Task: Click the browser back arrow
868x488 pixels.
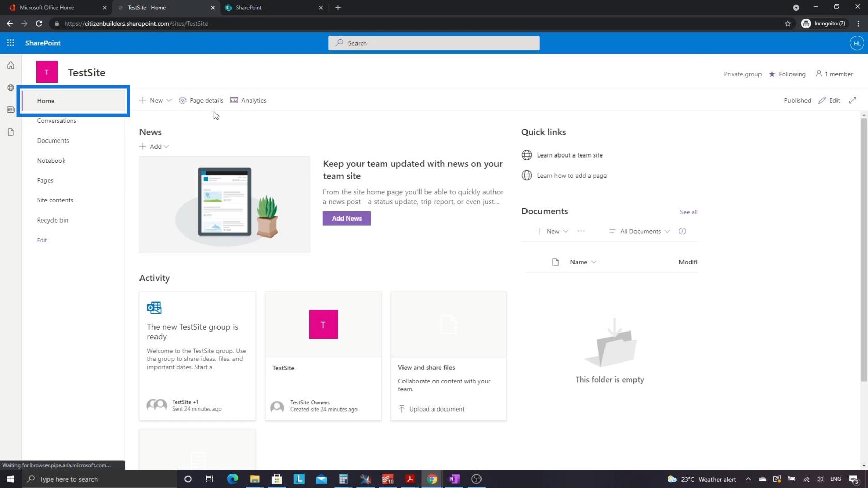Action: [10, 24]
